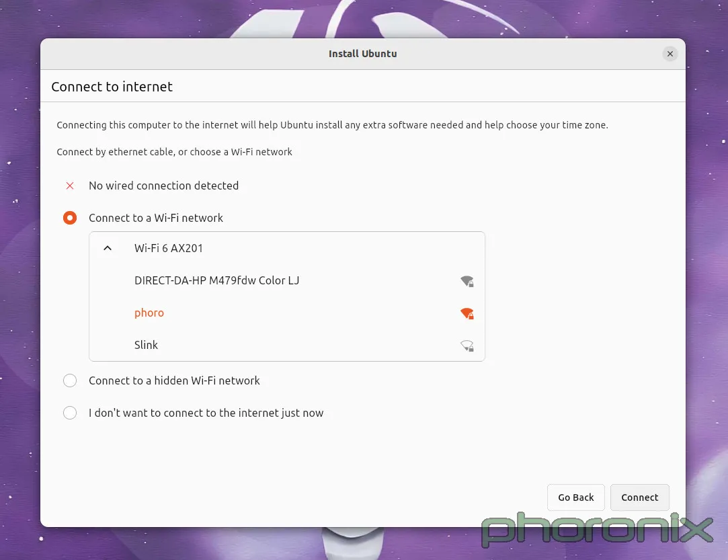This screenshot has height=560, width=728.
Task: Click the orange Wi-Fi signal icon for phoro
Action: [x=467, y=313]
